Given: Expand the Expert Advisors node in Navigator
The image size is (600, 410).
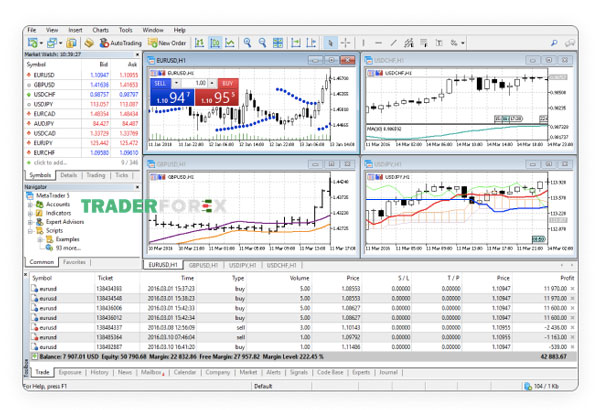Looking at the screenshot, I should [x=29, y=222].
